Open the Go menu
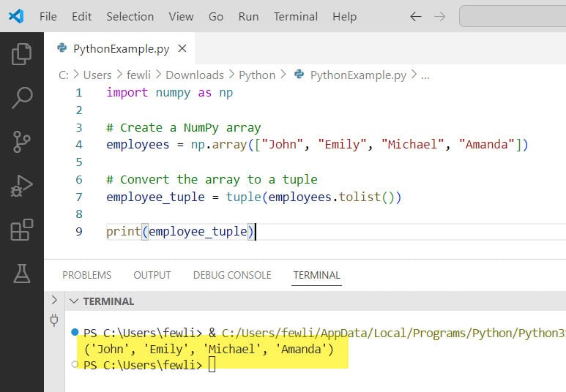Screen dimensions: 566x392 216,17
